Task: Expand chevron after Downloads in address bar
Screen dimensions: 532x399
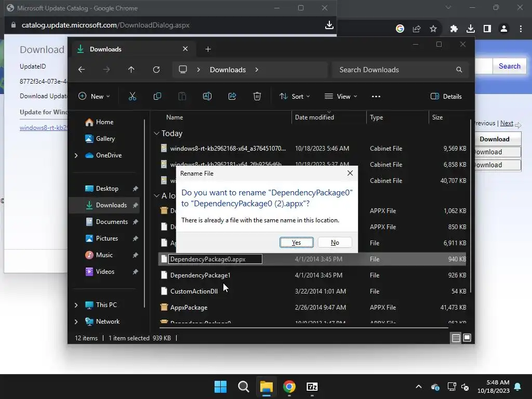Action: click(257, 70)
